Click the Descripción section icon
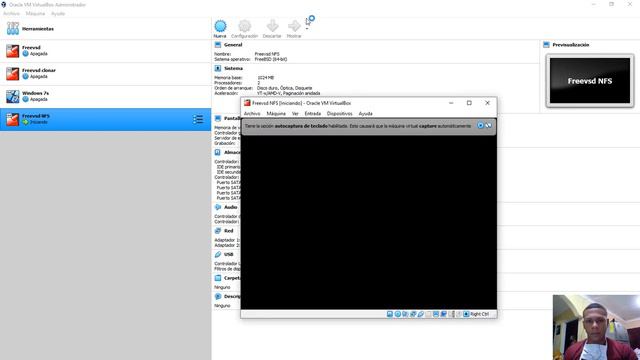Image resolution: width=640 pixels, height=360 pixels. pos(218,296)
